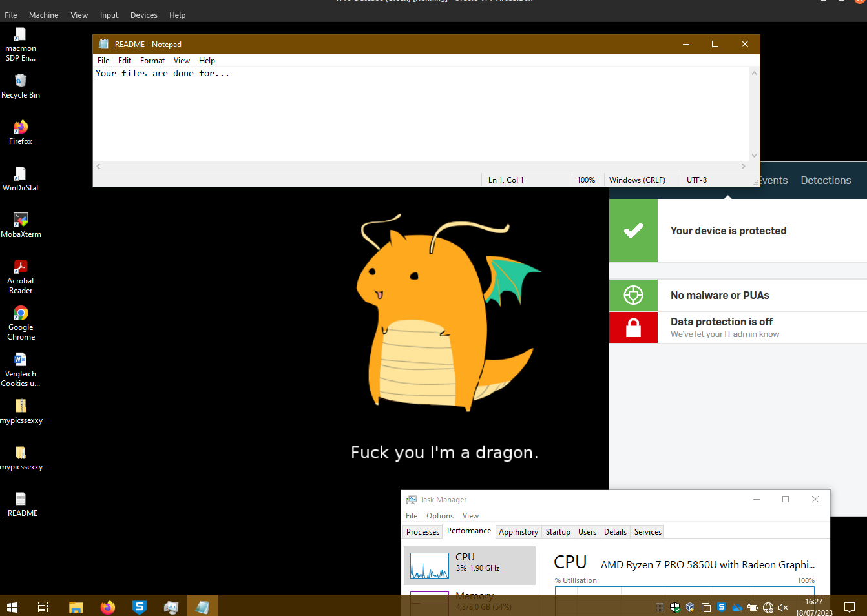Open the network status tray icon

click(768, 607)
